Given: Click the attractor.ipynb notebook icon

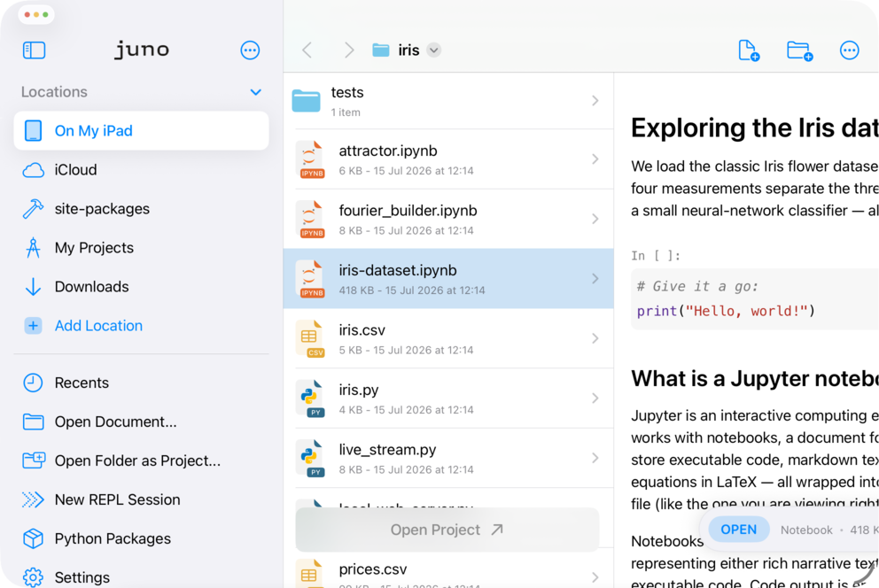Looking at the screenshot, I should point(310,159).
